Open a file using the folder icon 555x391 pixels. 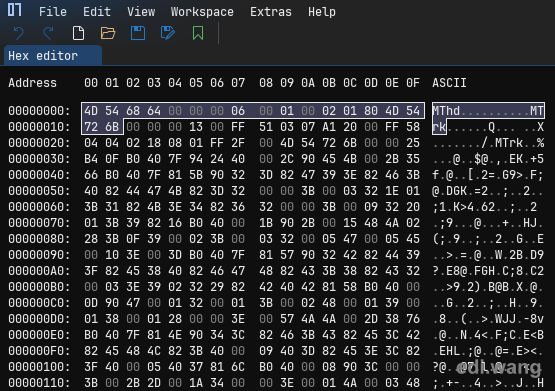click(x=108, y=33)
